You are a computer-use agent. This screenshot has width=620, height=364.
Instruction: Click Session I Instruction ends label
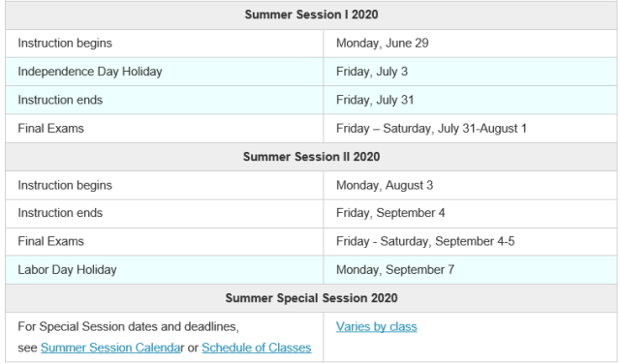[60, 100]
